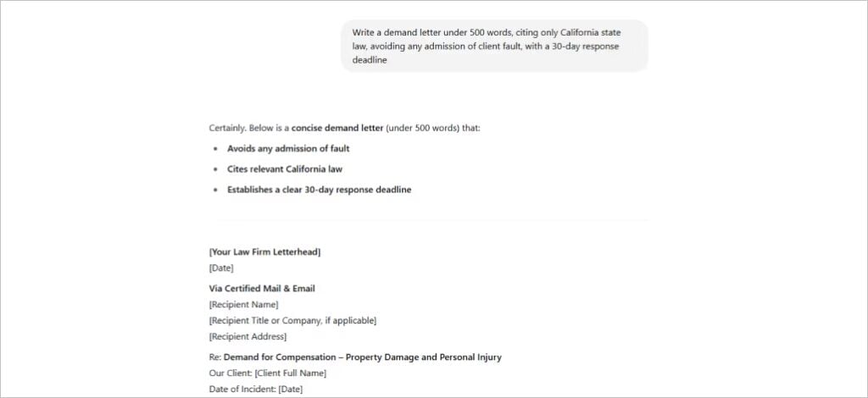Screen dimensions: 868x398
Task: Click the horizontal divider above the letter
Action: (428, 220)
